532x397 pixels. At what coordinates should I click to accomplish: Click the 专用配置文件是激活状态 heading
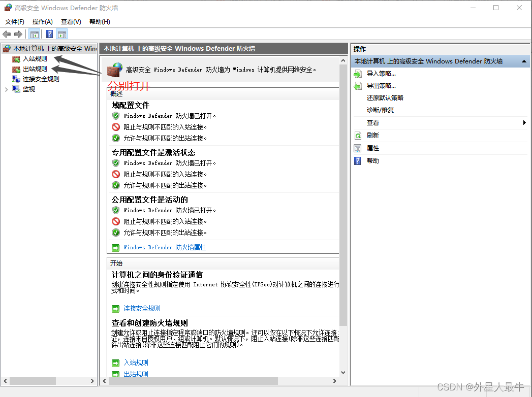(153, 153)
